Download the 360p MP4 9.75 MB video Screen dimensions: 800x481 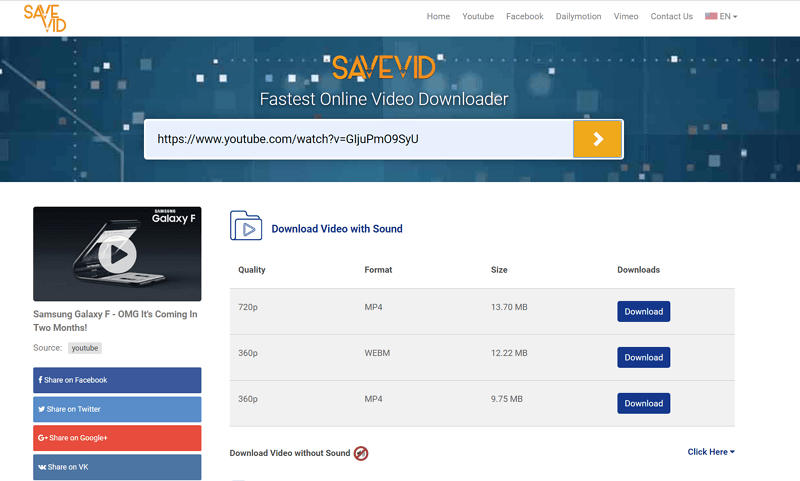tap(644, 403)
